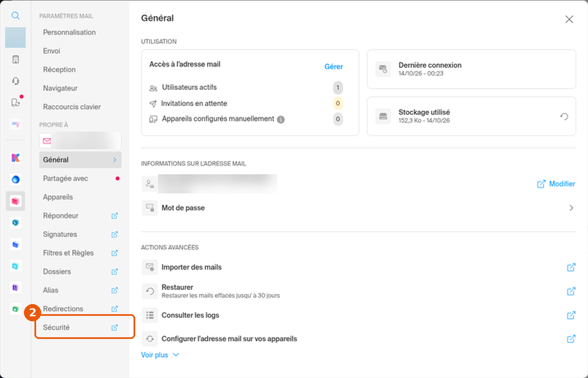
Task: Open Alias settings
Action: tap(50, 290)
